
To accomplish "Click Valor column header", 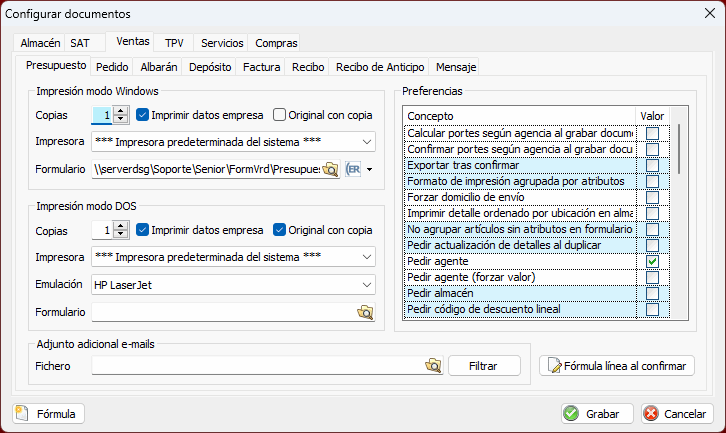I will coord(652,116).
